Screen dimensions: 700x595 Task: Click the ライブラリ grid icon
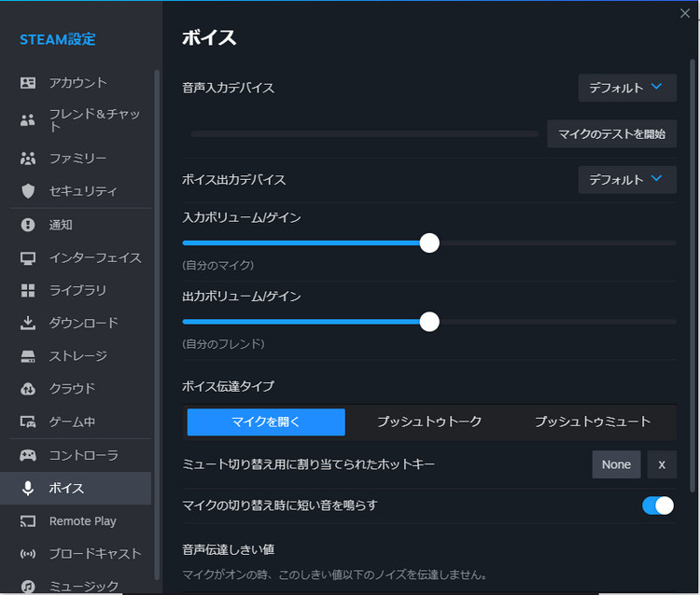(28, 290)
